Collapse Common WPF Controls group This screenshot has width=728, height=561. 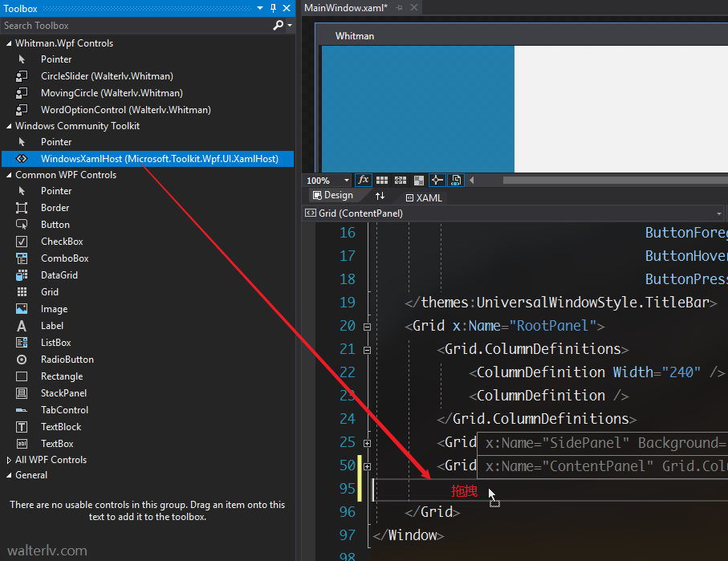8,175
